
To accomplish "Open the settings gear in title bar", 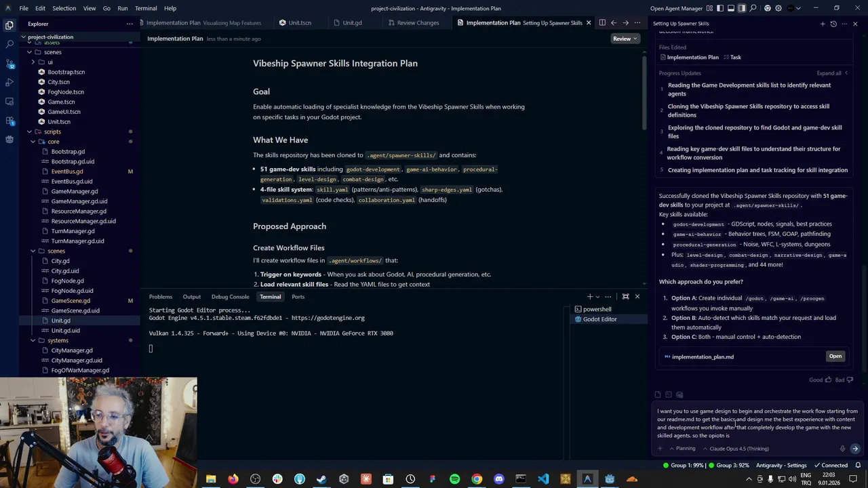I will pos(778,8).
